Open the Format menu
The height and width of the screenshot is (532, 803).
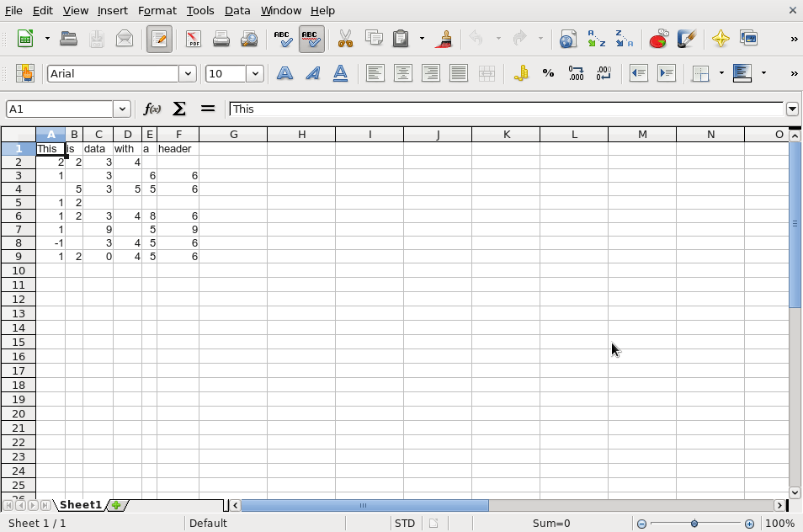[157, 10]
